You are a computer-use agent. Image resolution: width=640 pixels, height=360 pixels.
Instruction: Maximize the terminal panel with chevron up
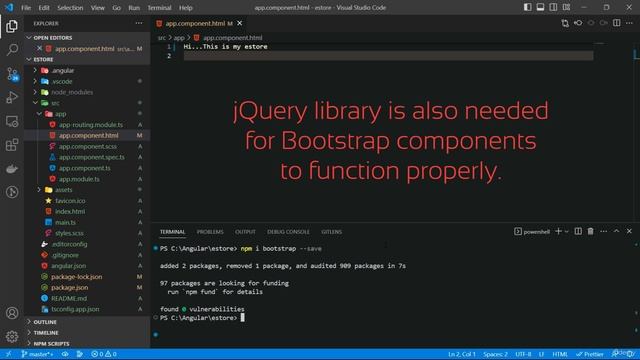(x=616, y=231)
